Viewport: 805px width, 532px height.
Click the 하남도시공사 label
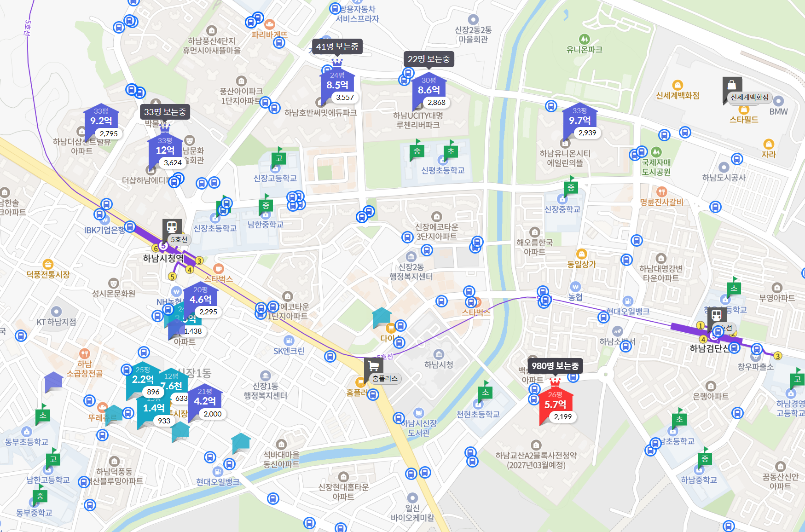724,177
